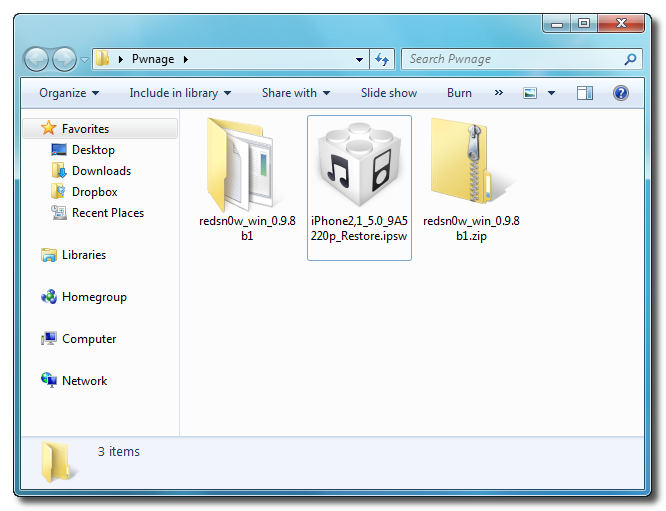Screen dimensions: 666x511
Task: Click the Slide show button
Action: 389,93
